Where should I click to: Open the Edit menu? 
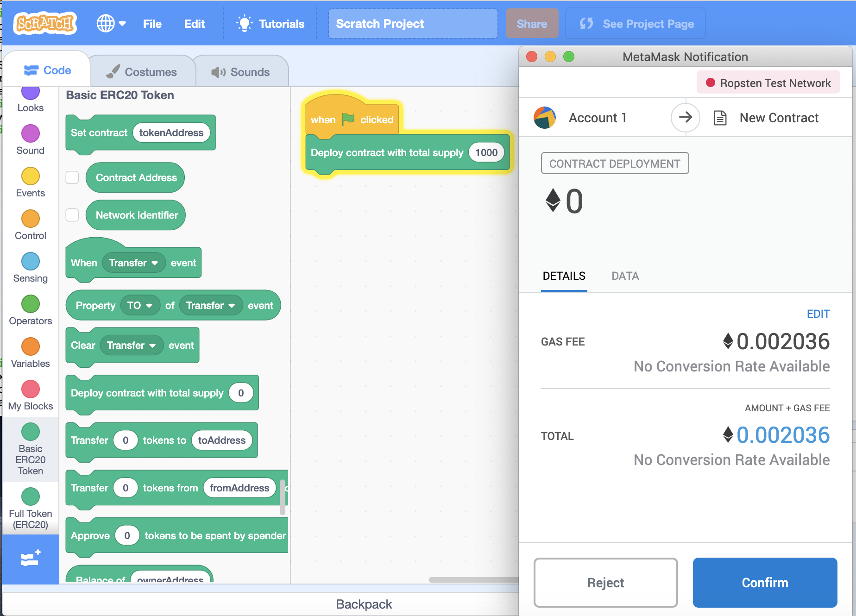pyautogui.click(x=194, y=24)
